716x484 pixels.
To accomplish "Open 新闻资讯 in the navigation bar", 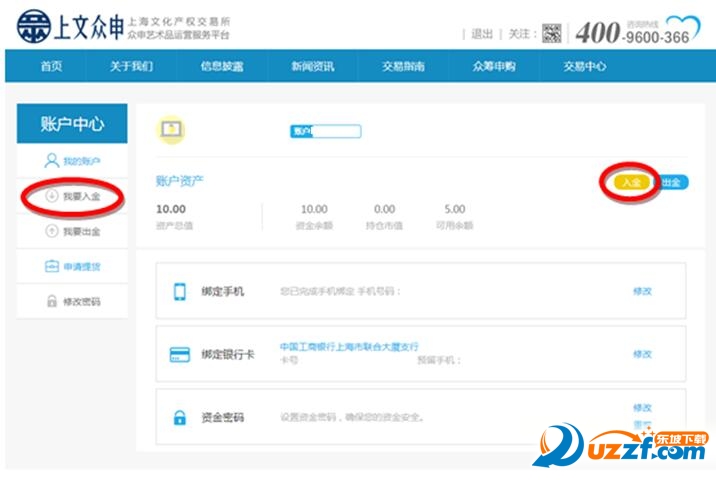I will coord(313,66).
